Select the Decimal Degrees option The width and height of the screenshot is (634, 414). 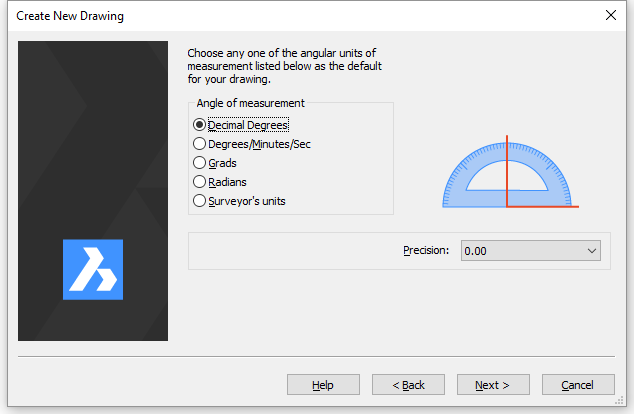click(x=241, y=125)
